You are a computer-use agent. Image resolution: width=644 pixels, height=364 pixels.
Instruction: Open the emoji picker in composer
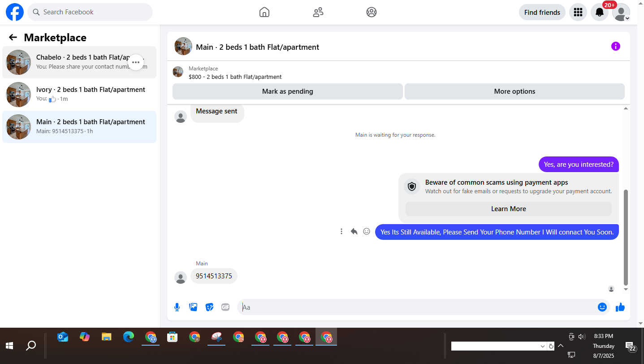coord(602,307)
